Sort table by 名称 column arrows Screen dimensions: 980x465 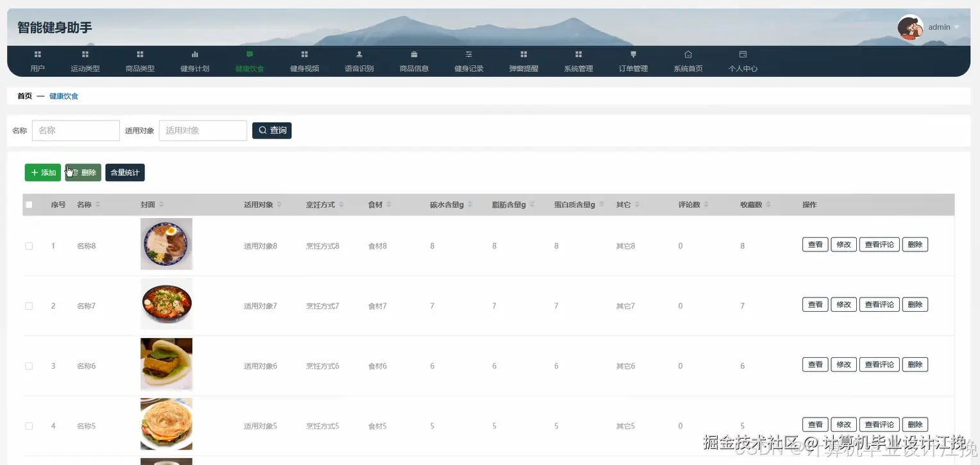[97, 205]
